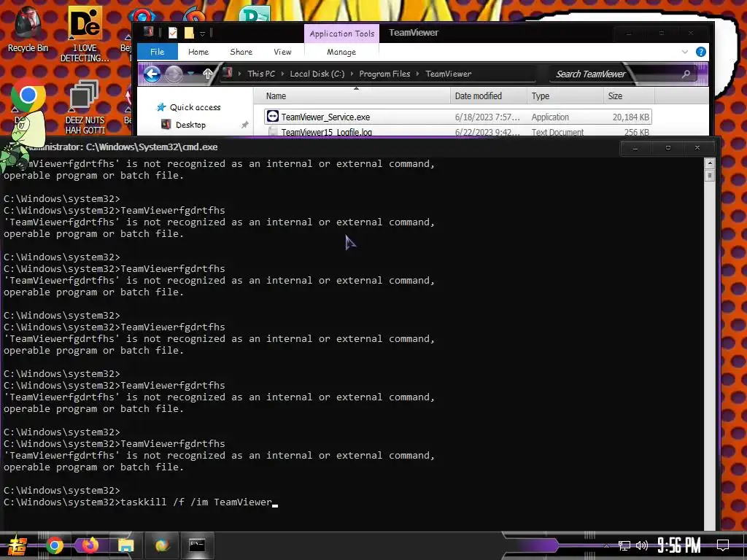The image size is (747, 560).
Task: Click Program Files in the address breadcrumb
Action: tap(384, 74)
